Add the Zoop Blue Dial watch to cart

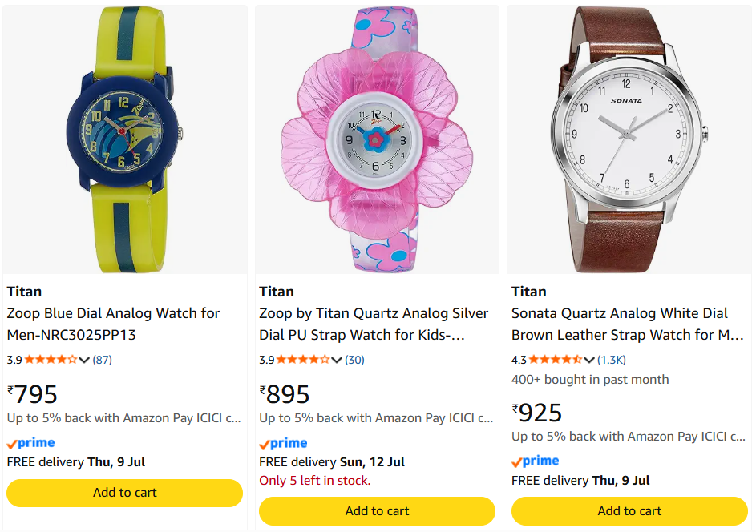(124, 493)
